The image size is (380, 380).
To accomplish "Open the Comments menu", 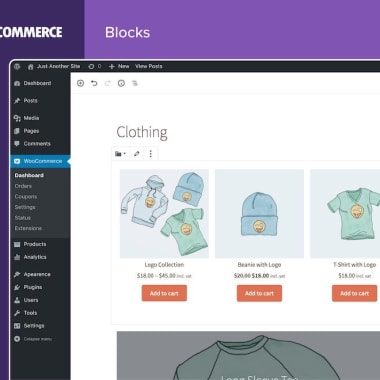I will [x=32, y=144].
